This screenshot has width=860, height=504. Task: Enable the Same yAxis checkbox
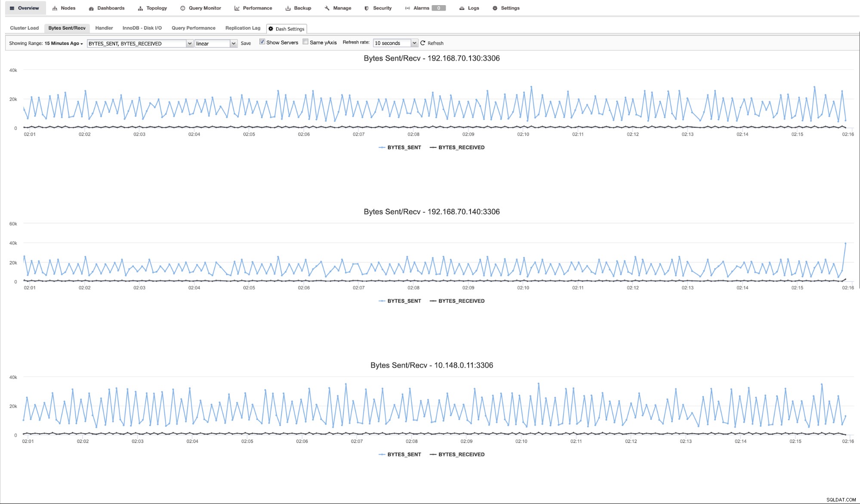pyautogui.click(x=305, y=42)
